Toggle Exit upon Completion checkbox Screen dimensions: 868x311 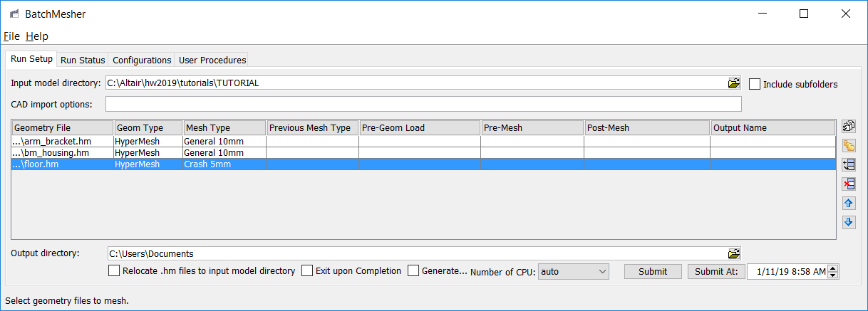[307, 270]
